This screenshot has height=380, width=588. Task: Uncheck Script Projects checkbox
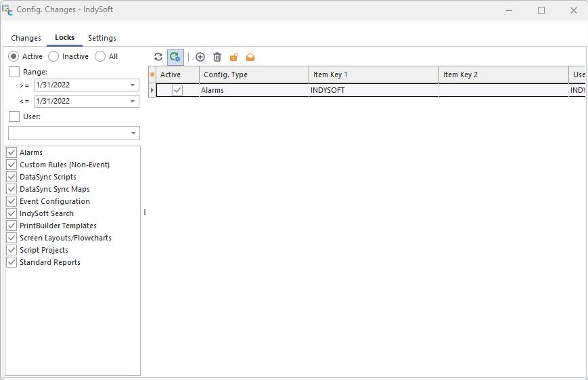12,250
